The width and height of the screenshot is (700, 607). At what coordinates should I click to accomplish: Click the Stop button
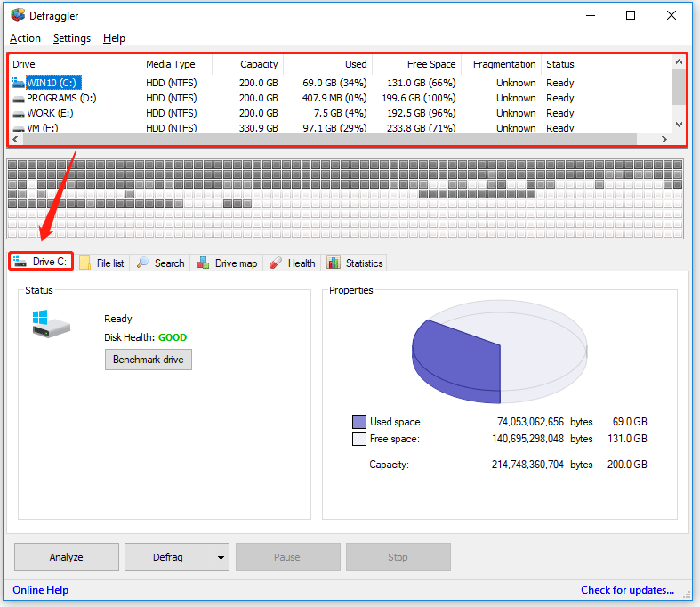(398, 557)
